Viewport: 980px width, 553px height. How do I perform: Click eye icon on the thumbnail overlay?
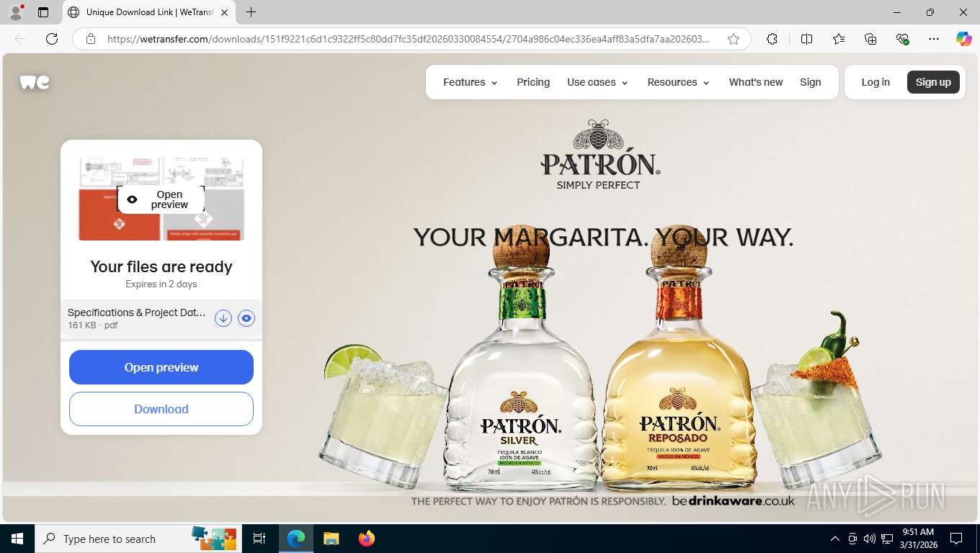[132, 199]
